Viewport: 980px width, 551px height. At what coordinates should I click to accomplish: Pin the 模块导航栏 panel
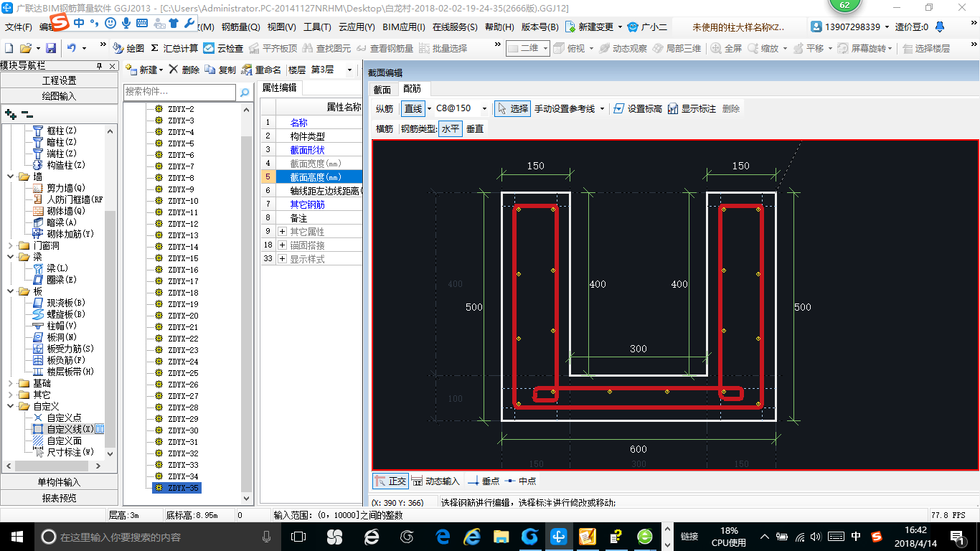coord(99,66)
